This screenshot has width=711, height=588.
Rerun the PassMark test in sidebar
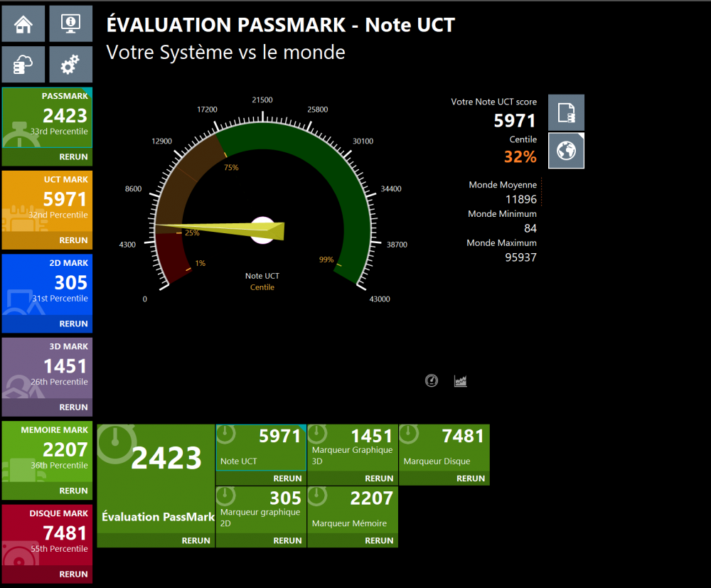[73, 157]
